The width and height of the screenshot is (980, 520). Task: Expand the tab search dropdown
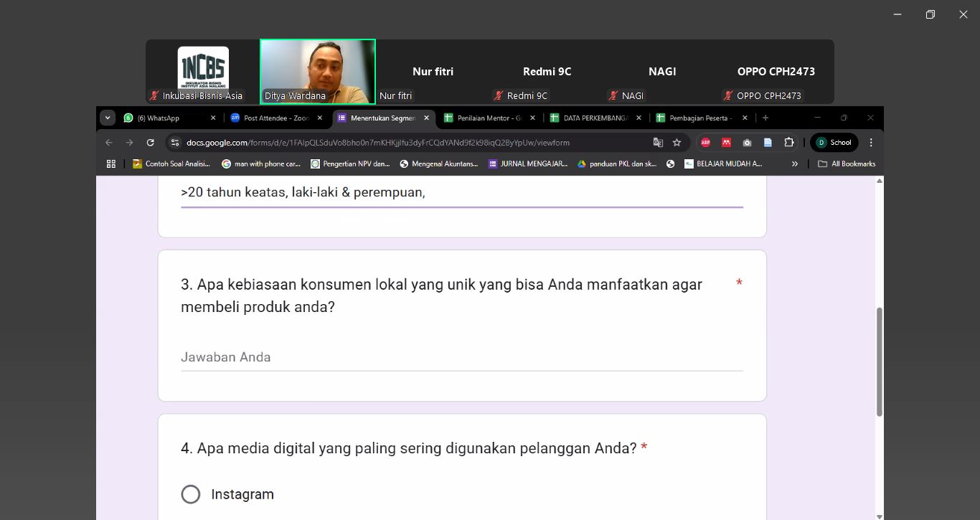108,118
